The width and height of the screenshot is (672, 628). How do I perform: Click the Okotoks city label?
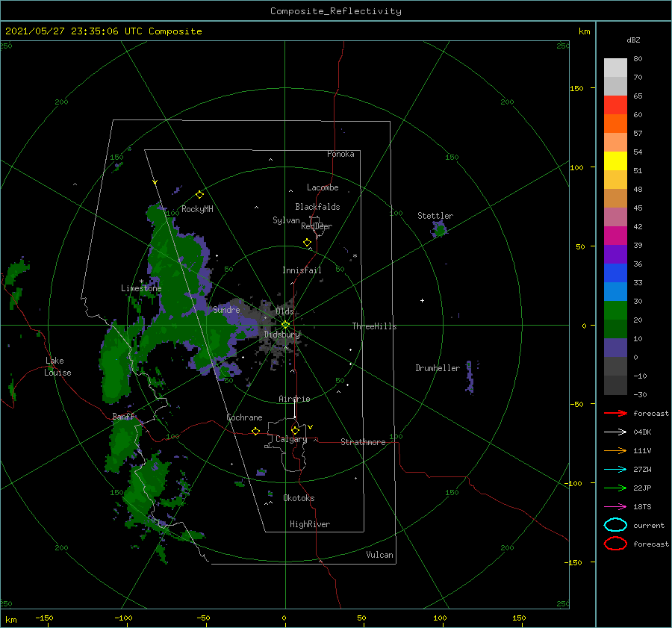click(299, 498)
